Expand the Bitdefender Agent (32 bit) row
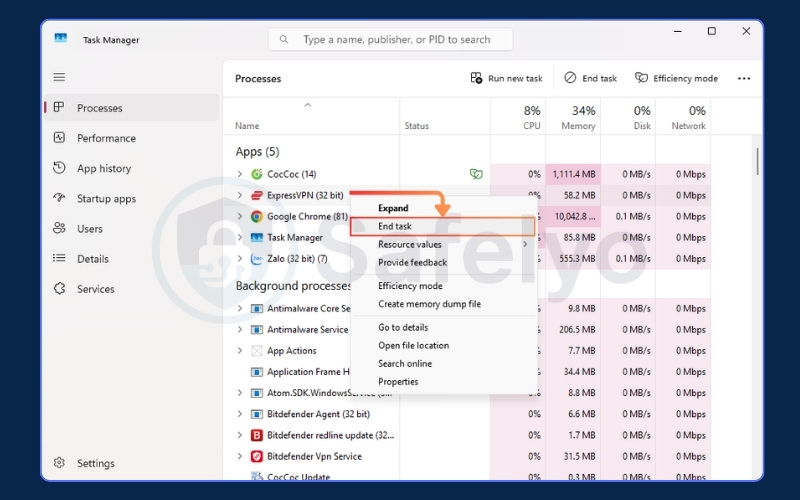 tap(240, 414)
